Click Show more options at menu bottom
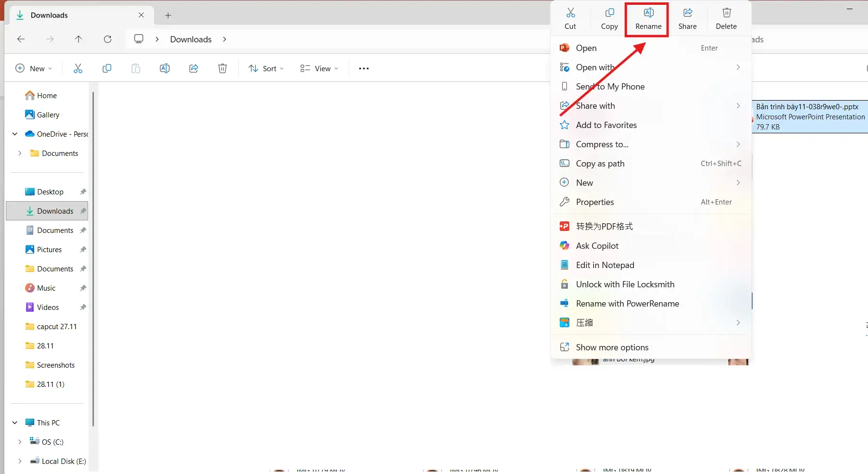Image resolution: width=868 pixels, height=474 pixels. (612, 347)
